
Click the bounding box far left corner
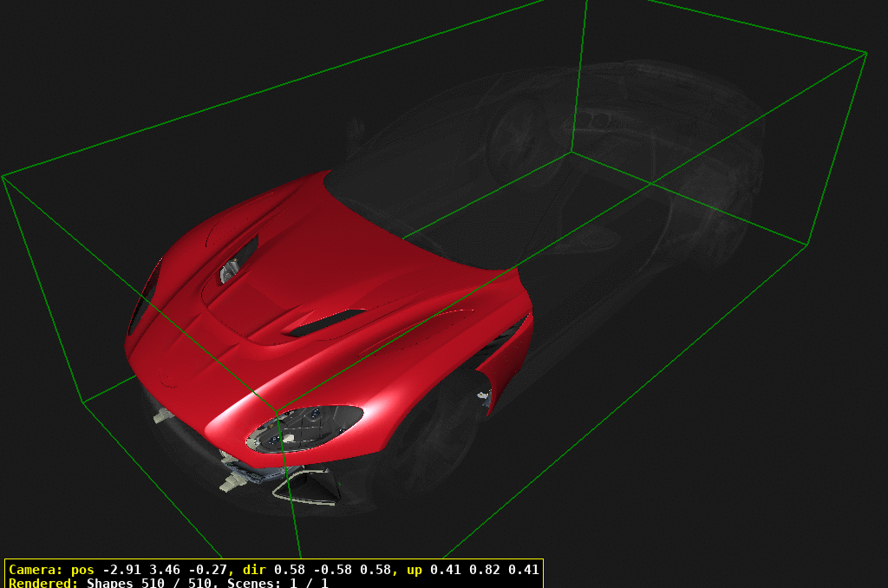(3, 176)
